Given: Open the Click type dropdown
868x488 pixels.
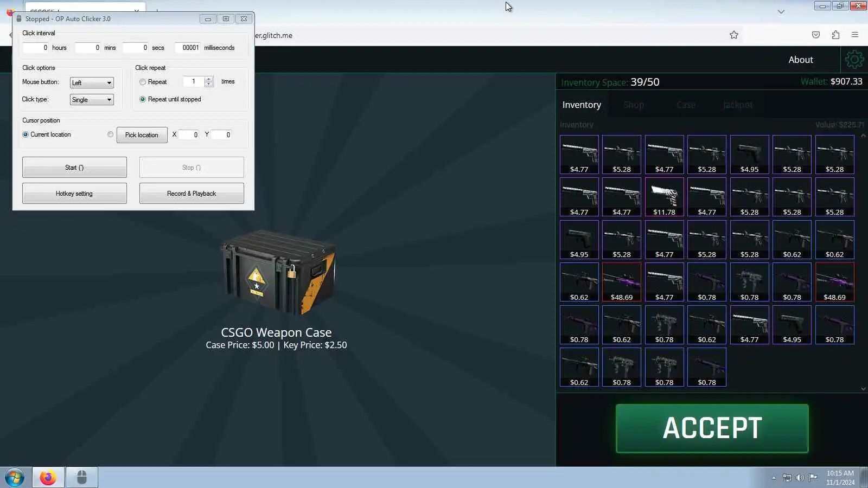Looking at the screenshot, I should tap(92, 100).
